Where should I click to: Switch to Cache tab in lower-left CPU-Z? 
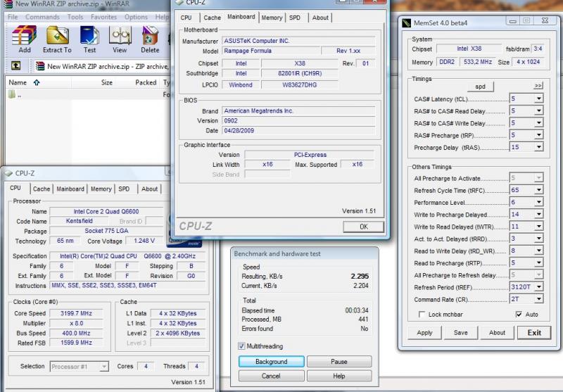(42, 189)
